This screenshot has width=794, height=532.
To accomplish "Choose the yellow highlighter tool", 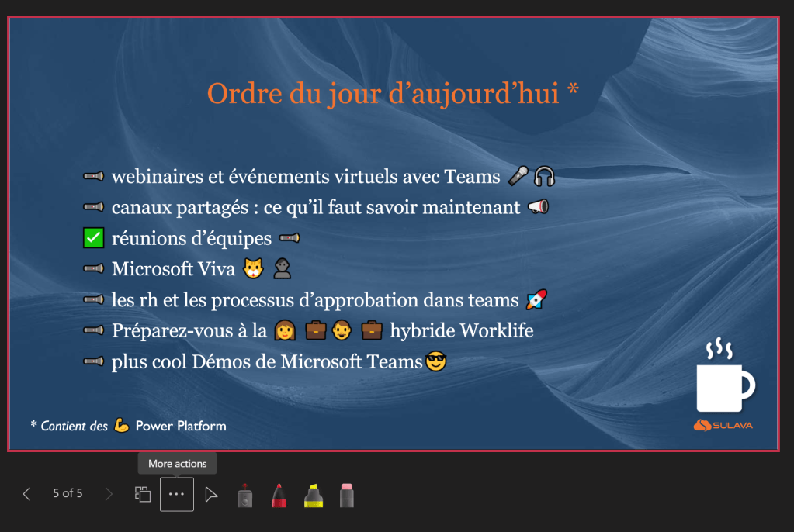I will point(314,496).
